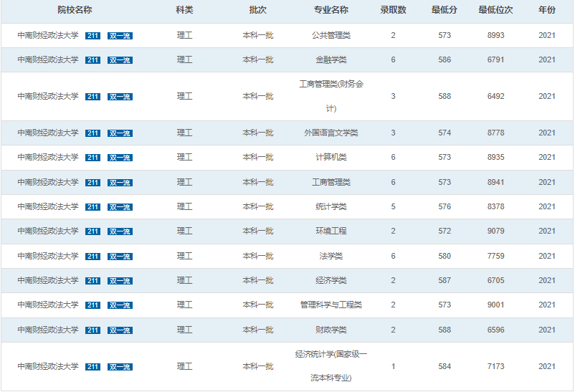Click the minimum rank value 8778
Image resolution: width=575 pixels, height=392 pixels.
click(x=496, y=133)
